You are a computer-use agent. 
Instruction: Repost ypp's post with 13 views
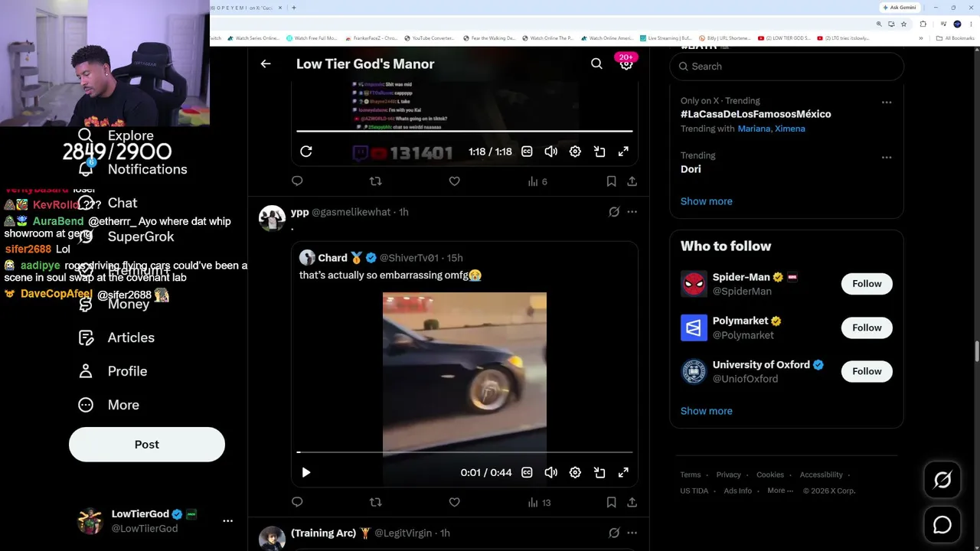(375, 502)
